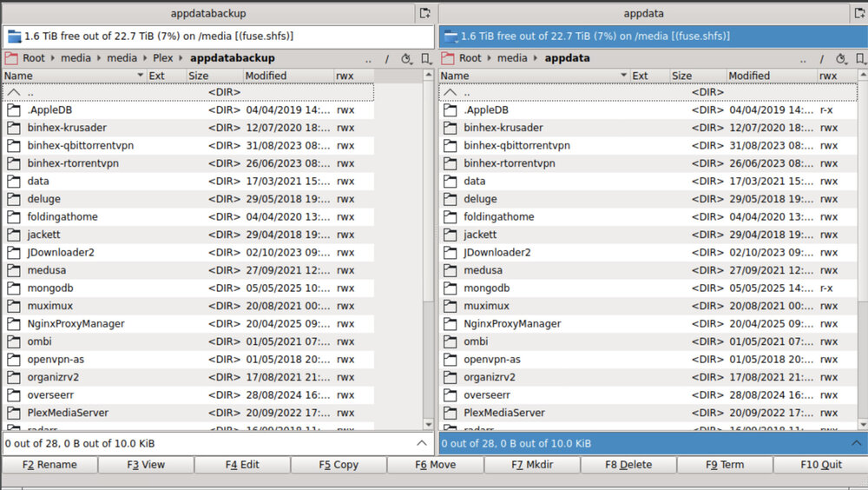Expand arrow after Plex in left breadcrumb
868x490 pixels.
point(181,58)
